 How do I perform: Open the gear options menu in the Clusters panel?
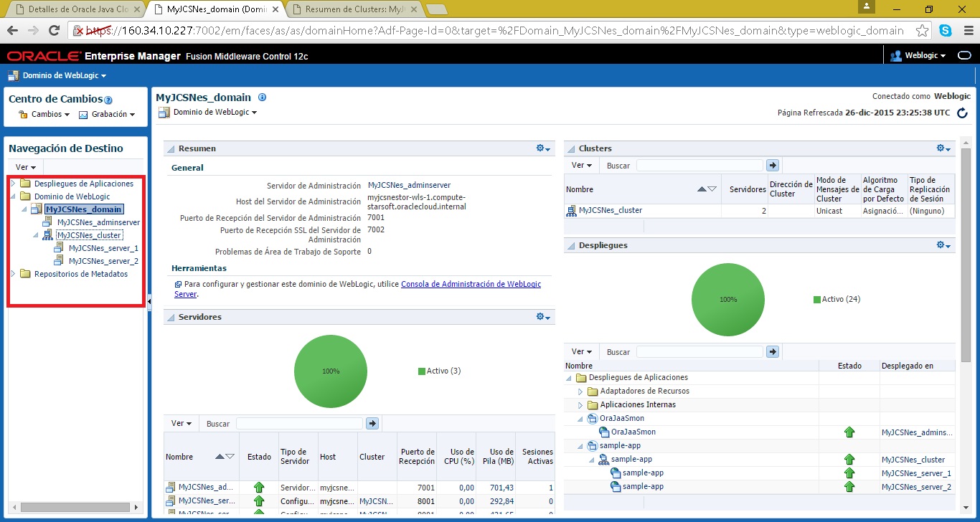[x=943, y=148]
